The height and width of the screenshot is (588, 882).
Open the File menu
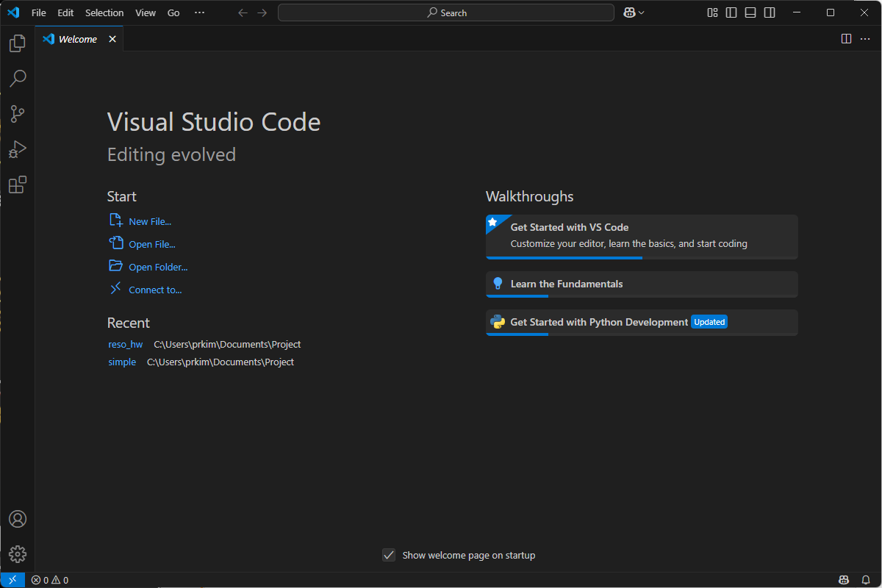(39, 12)
